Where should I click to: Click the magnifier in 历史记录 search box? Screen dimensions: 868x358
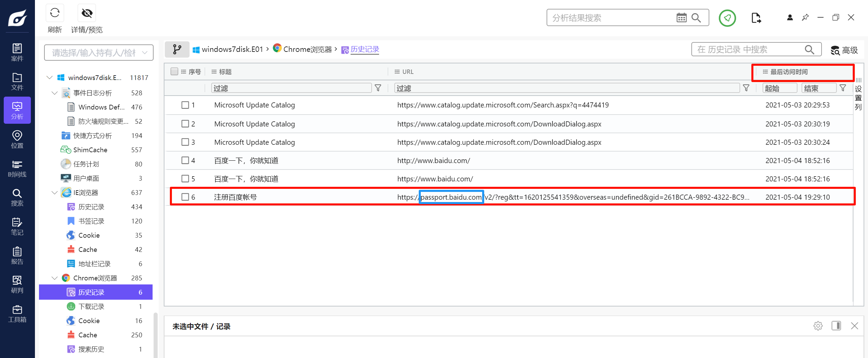pyautogui.click(x=809, y=49)
